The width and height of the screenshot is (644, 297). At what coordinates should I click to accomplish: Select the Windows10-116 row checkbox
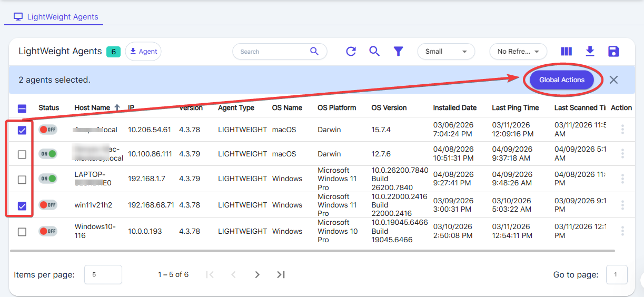(22, 232)
